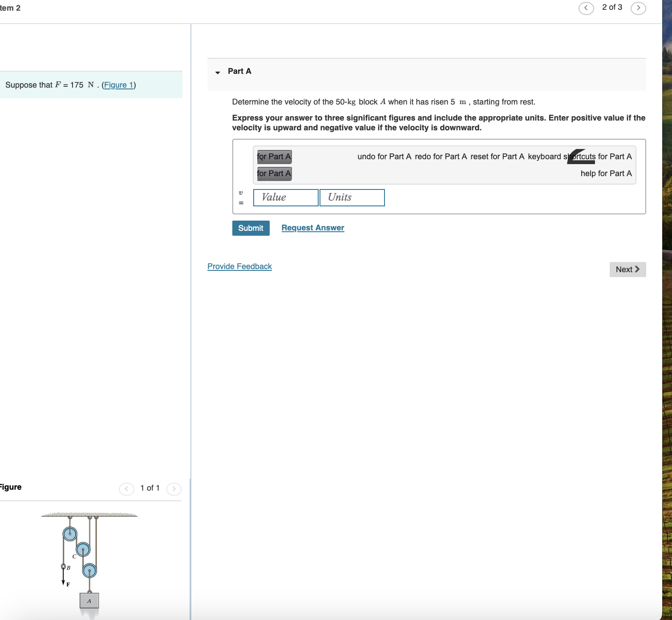Click inside the Units input field
Image resolution: width=672 pixels, height=620 pixels.
pyautogui.click(x=352, y=197)
